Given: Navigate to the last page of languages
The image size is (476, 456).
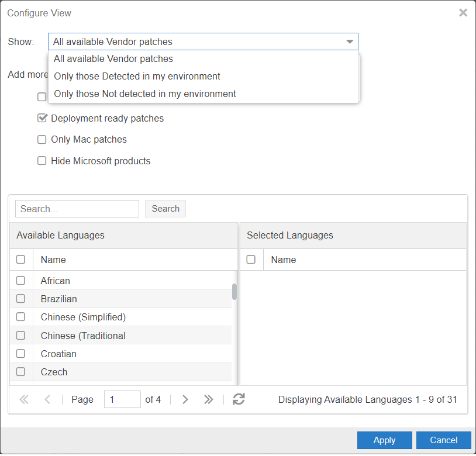Looking at the screenshot, I should (208, 399).
